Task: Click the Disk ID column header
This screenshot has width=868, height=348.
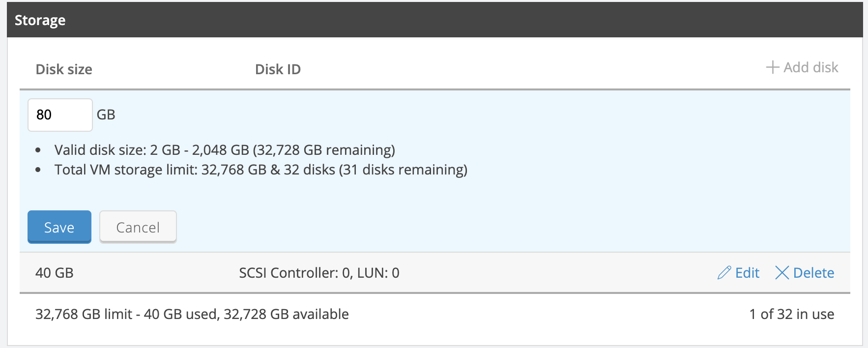Action: (278, 69)
